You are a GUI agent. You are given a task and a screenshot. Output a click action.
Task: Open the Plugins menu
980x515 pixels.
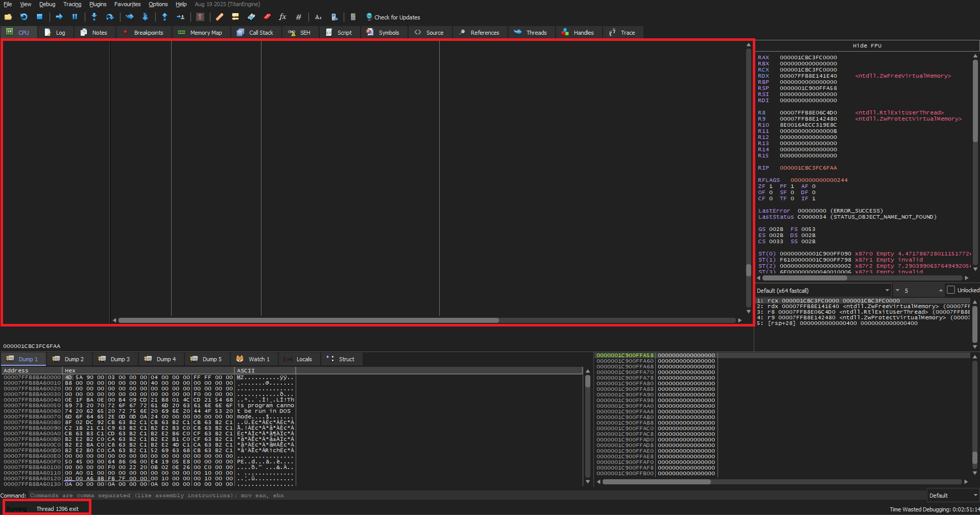coord(98,4)
